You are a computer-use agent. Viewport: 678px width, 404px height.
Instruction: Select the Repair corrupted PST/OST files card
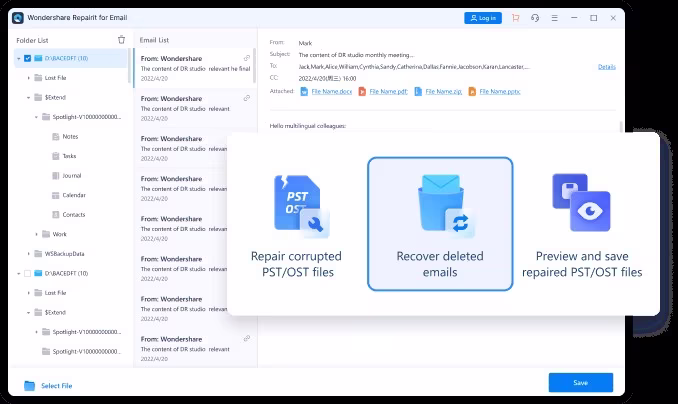(297, 225)
